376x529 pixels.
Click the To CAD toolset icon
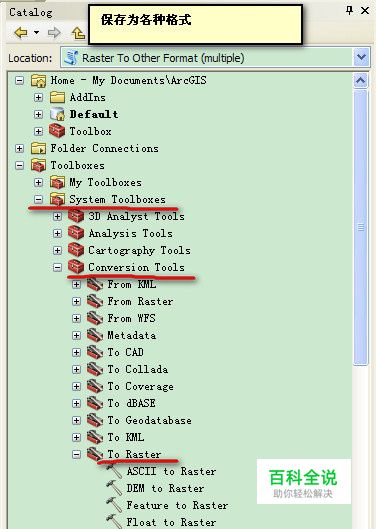pos(95,352)
